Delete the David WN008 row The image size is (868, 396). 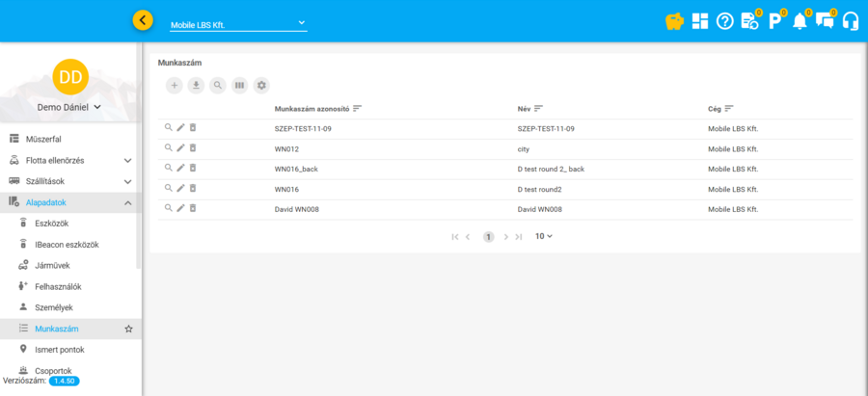[x=192, y=208]
